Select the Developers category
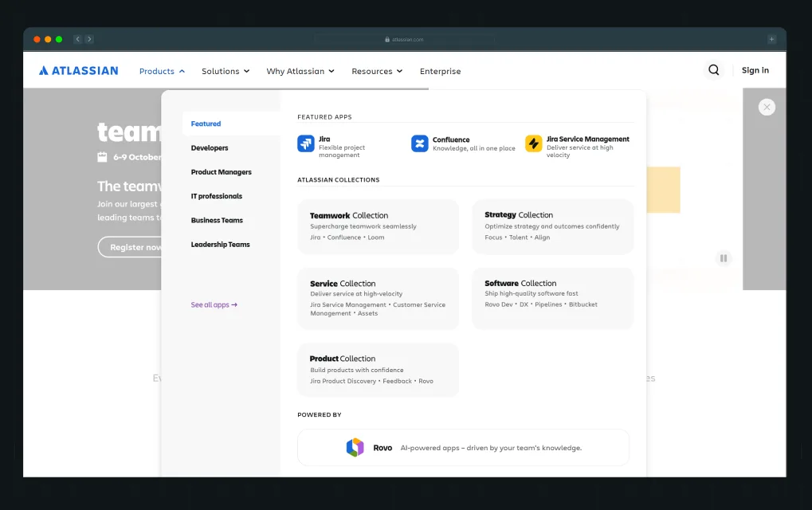Viewport: 812px width, 510px height. 210,148
